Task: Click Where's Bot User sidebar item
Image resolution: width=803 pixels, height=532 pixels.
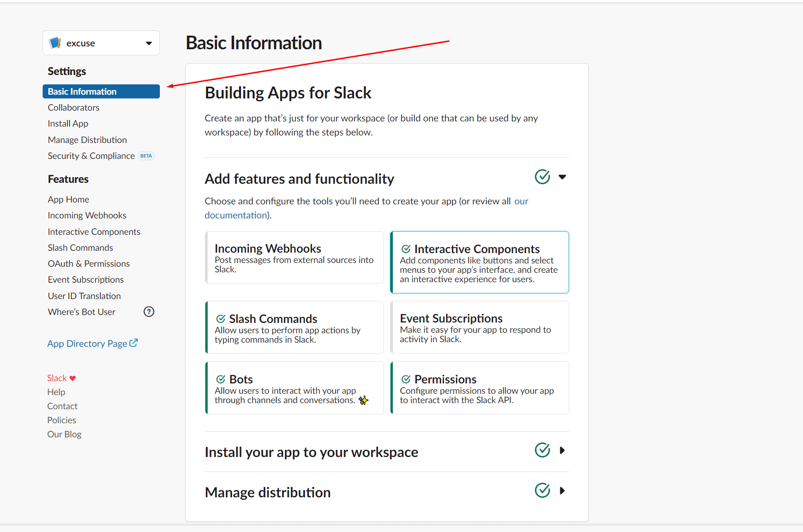Action: point(82,312)
